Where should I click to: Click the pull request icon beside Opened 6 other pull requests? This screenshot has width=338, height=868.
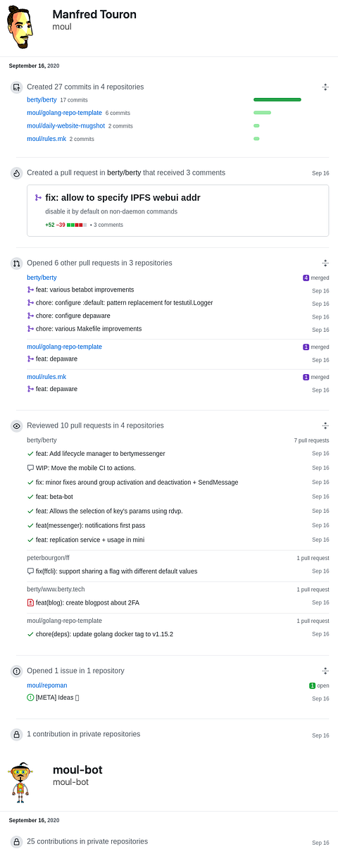(x=16, y=263)
